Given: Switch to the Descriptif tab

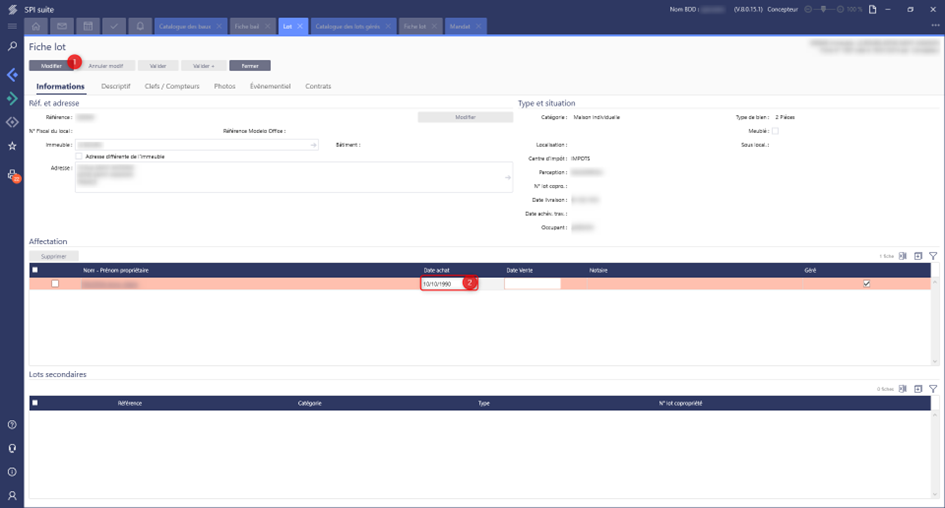Looking at the screenshot, I should tap(116, 86).
